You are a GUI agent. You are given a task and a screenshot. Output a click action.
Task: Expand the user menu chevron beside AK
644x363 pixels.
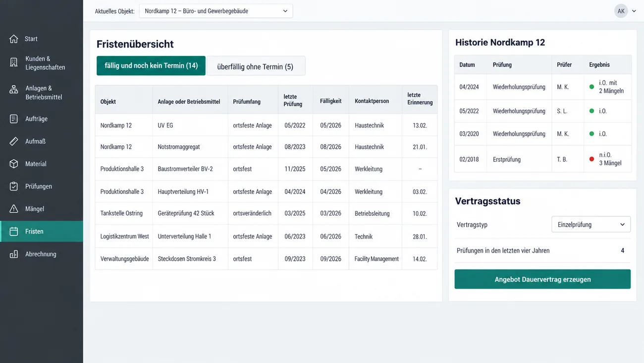tap(634, 11)
